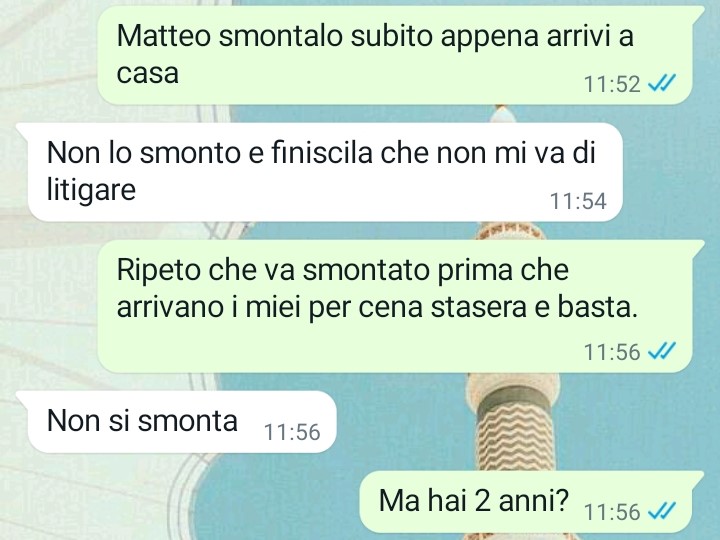
Task: Click the 11:56 timestamp under "stasera e basta"
Action: pos(612,352)
